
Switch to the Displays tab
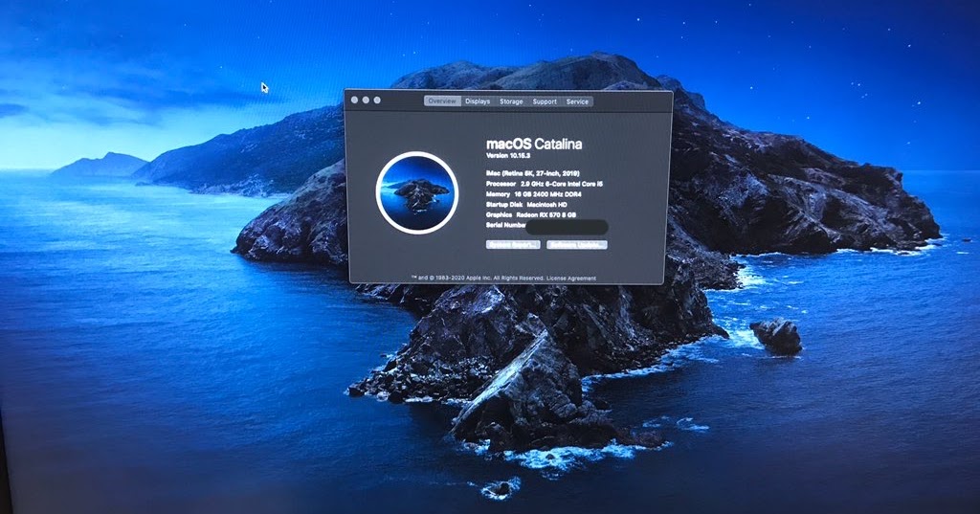point(478,101)
